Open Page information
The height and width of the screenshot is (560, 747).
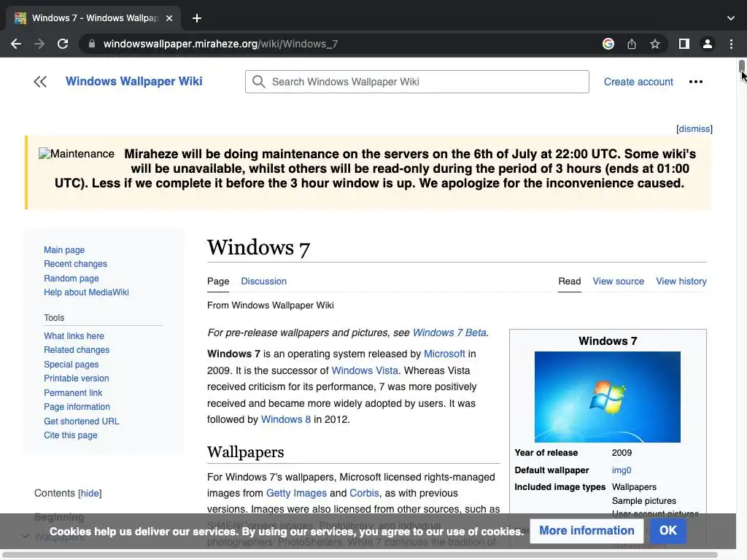point(77,407)
